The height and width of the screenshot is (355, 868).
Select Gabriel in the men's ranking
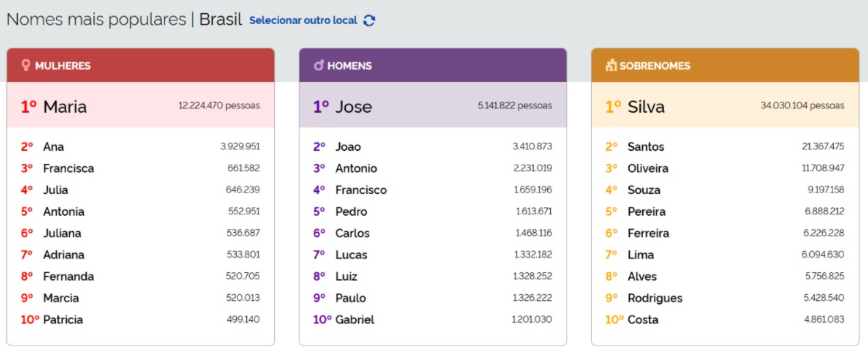click(355, 320)
